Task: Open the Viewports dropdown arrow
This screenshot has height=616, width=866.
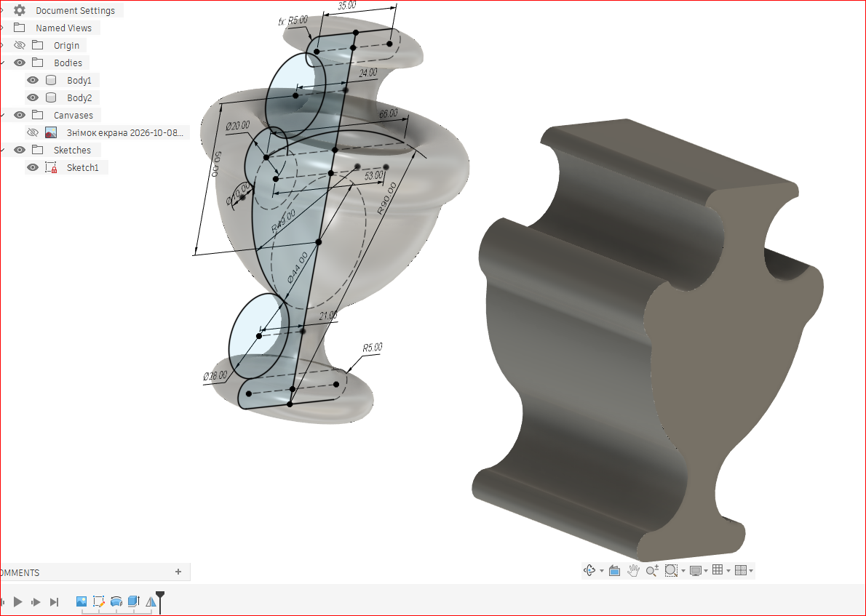Action: click(x=750, y=571)
